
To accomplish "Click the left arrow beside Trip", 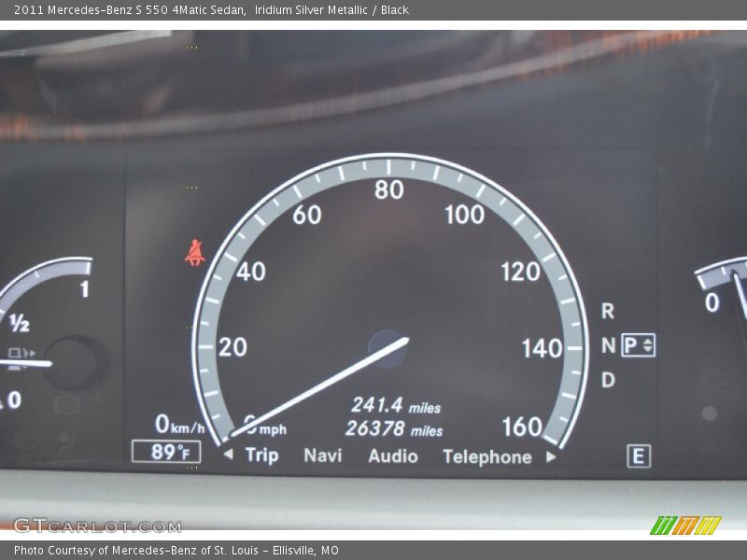I will 229,455.
